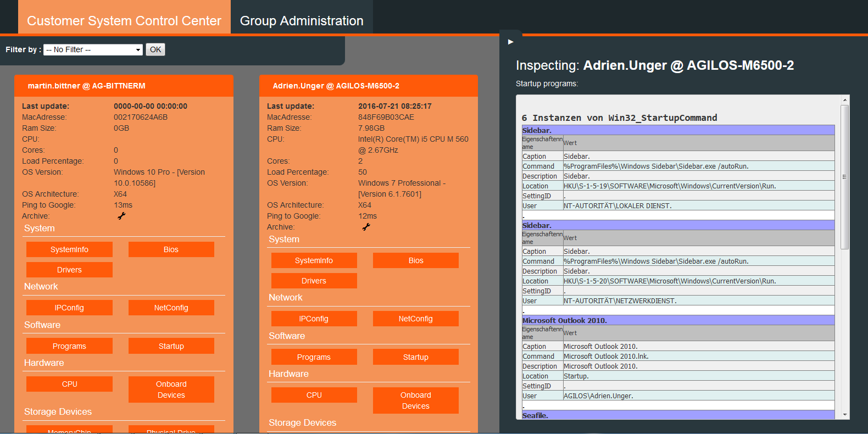The width and height of the screenshot is (868, 434).
Task: Click wrench Archive icon for Adrien.Unger
Action: [x=366, y=227]
